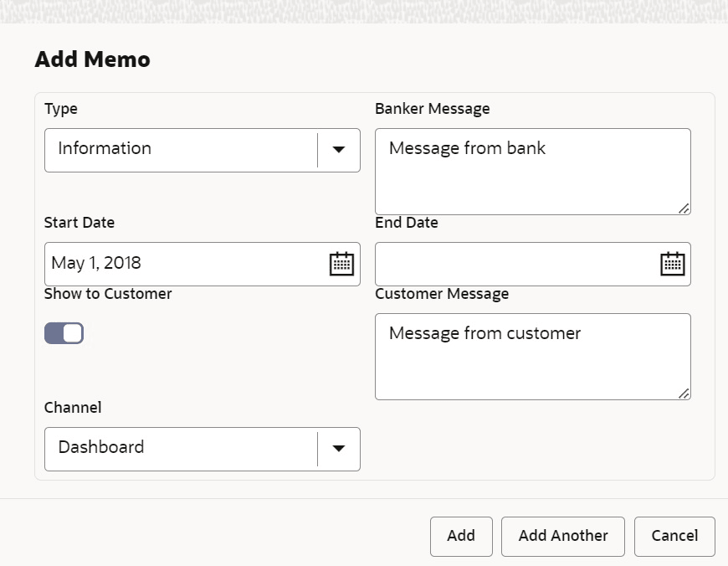728x566 pixels.
Task: Expand the Type dropdown arrow
Action: 339,150
